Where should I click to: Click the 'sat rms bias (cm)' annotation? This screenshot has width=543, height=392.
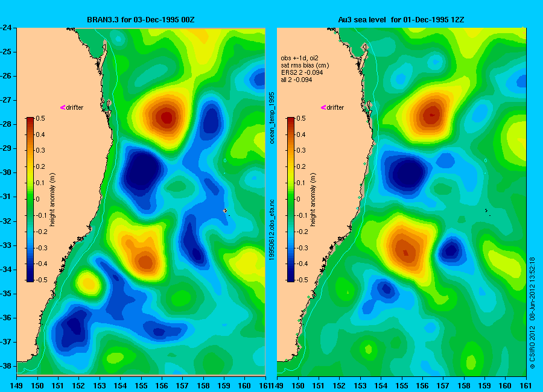tap(305, 65)
